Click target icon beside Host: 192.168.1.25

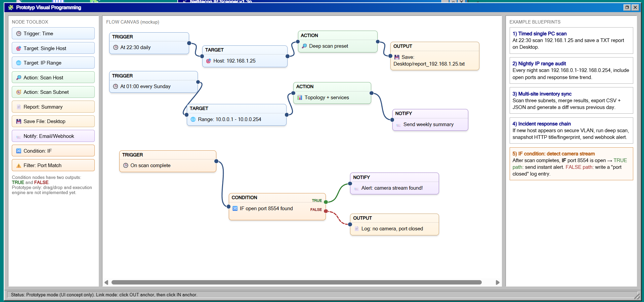(209, 61)
